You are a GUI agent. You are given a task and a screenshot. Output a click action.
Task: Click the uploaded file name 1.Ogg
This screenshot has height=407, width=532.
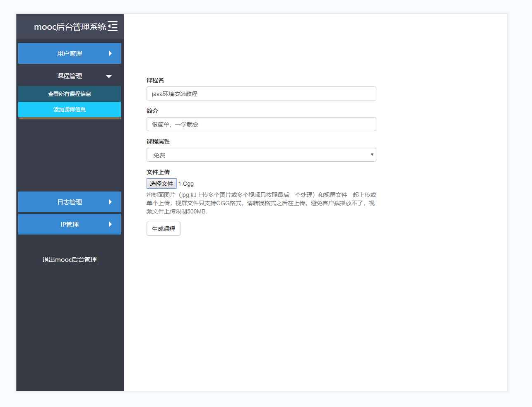click(x=186, y=183)
